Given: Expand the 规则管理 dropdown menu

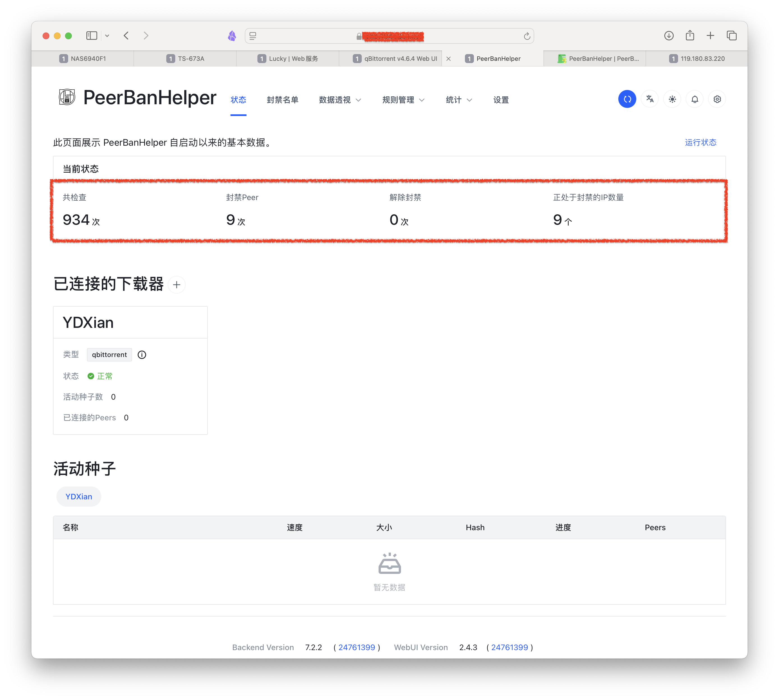Looking at the screenshot, I should [403, 100].
